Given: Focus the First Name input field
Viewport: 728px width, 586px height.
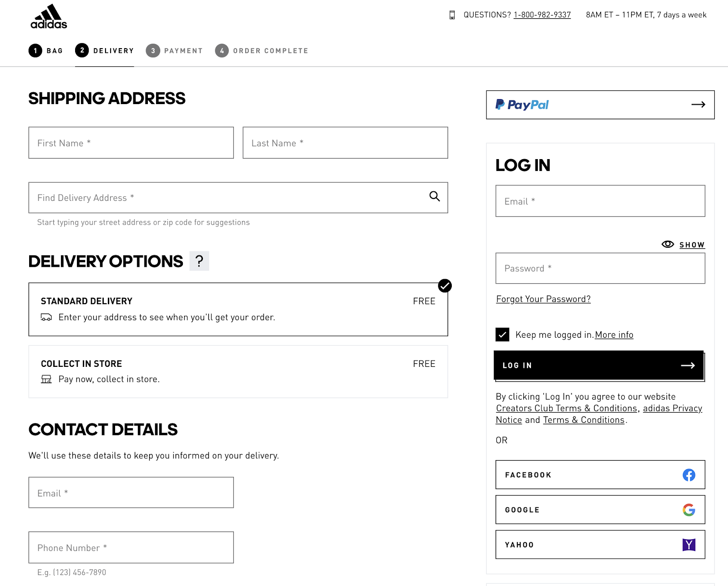Looking at the screenshot, I should coord(131,143).
